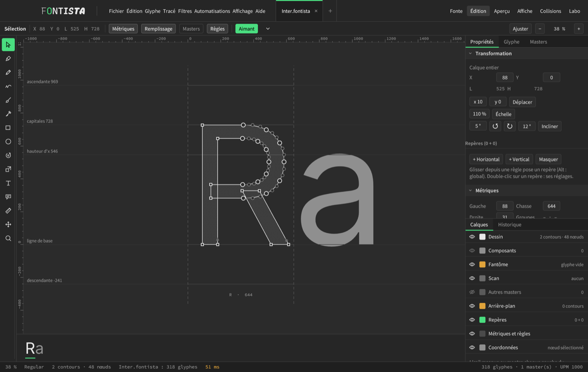Toggle visibility of the Fantôme layer
The image size is (588, 372).
click(x=472, y=264)
